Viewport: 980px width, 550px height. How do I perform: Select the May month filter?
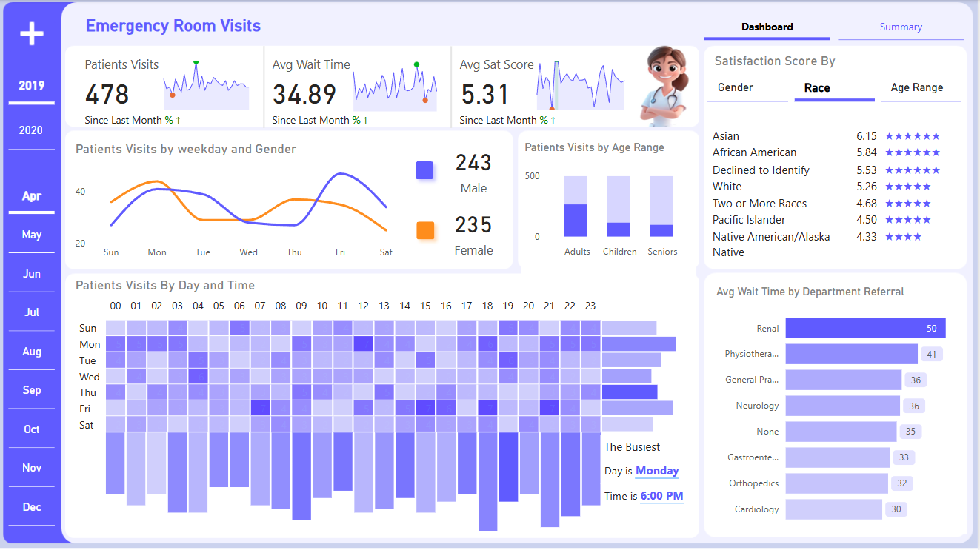(x=31, y=235)
